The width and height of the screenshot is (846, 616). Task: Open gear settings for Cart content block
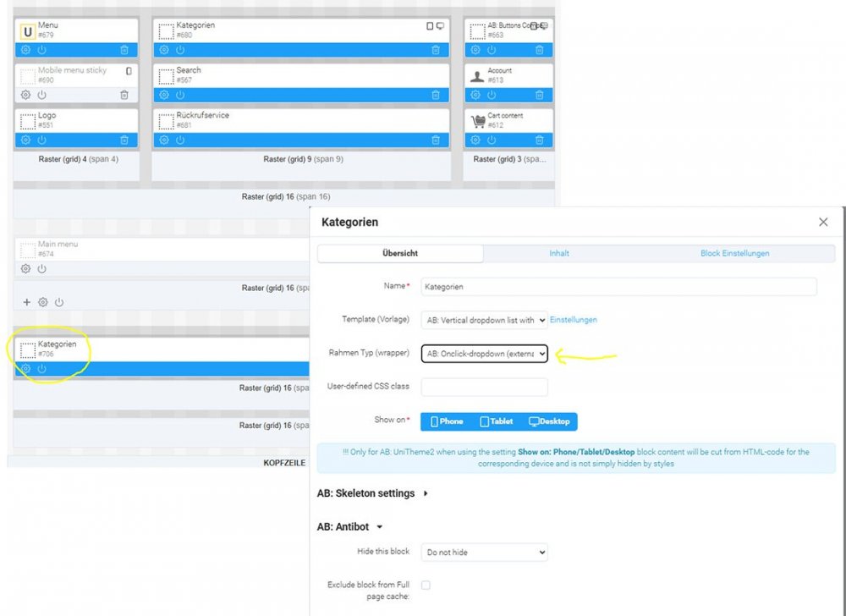coord(476,140)
